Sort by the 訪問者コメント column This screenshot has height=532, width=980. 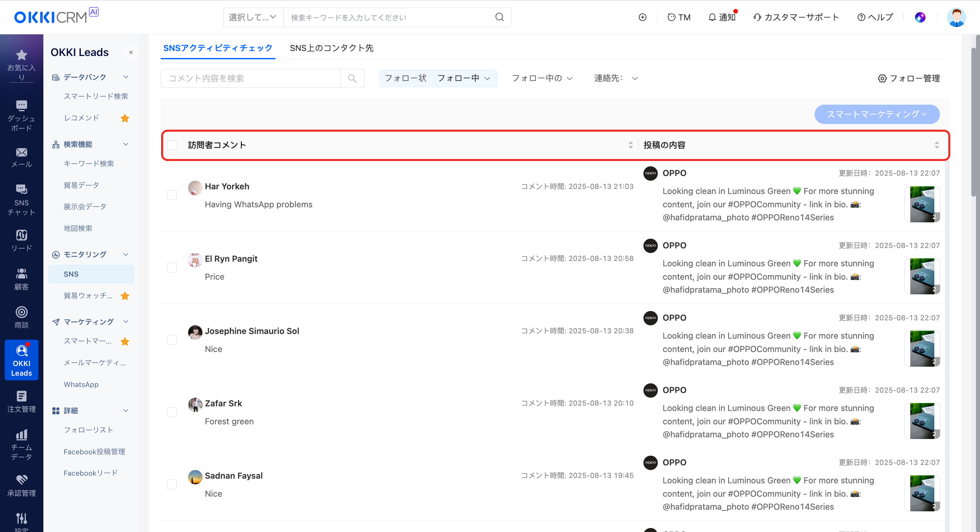630,145
